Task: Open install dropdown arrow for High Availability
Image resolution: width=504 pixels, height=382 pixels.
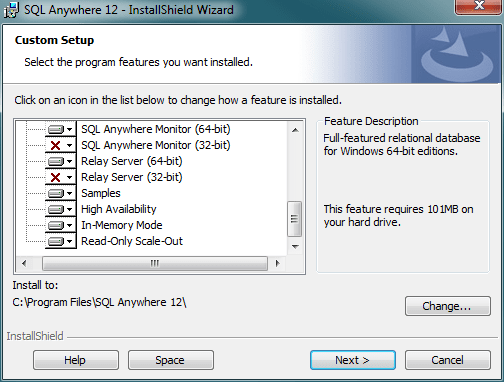Action: (69, 209)
